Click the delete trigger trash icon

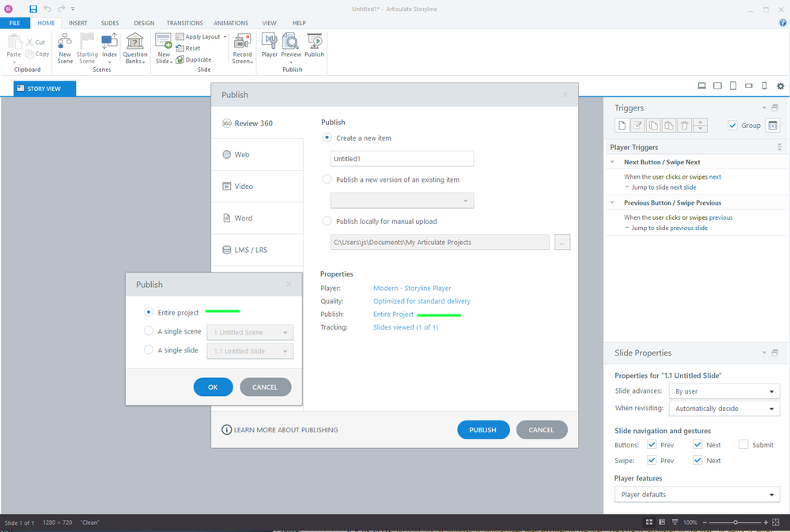tap(685, 125)
